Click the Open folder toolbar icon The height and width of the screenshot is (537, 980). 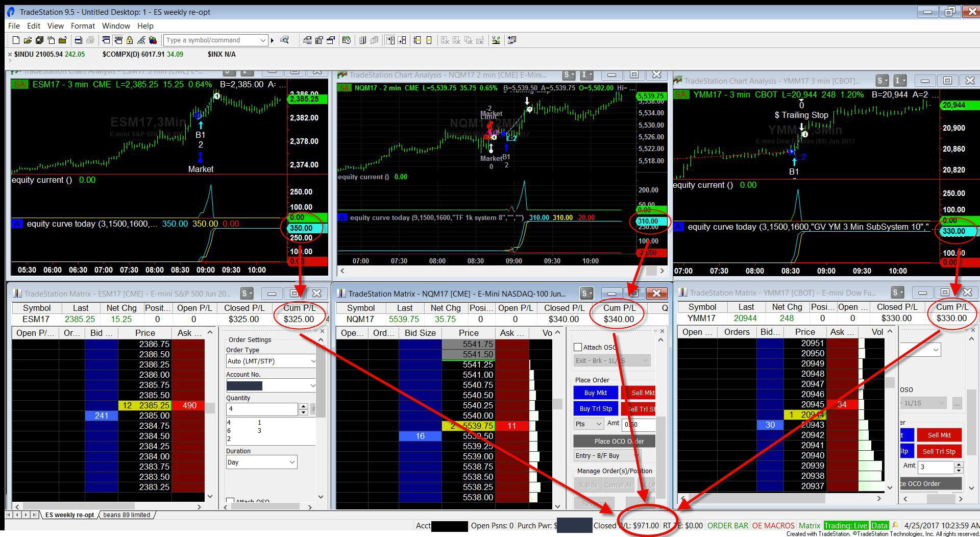tap(28, 40)
